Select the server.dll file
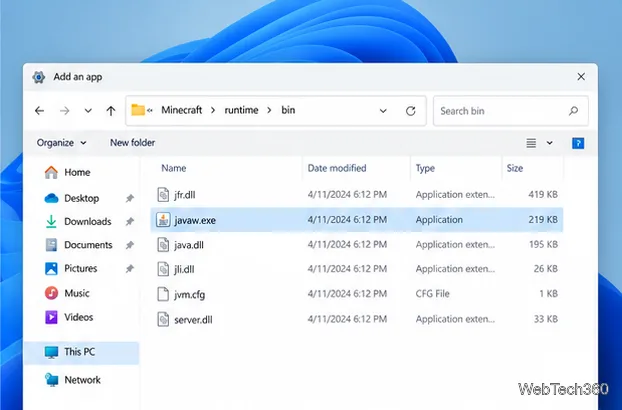 [x=357, y=319]
